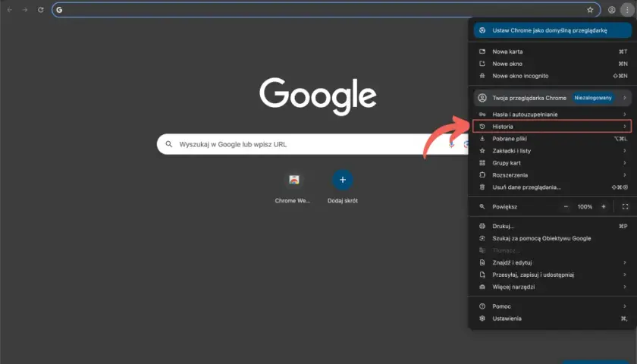Click the gear icon beside Ustawienia

coord(482,318)
